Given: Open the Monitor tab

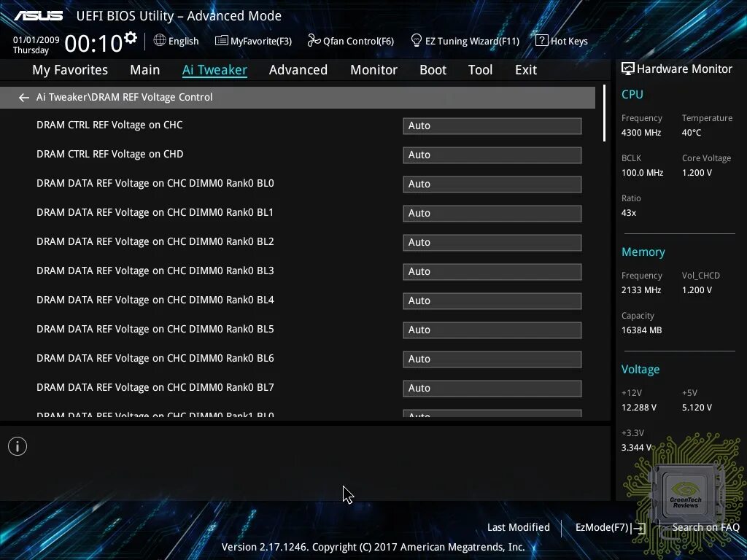Looking at the screenshot, I should [373, 70].
